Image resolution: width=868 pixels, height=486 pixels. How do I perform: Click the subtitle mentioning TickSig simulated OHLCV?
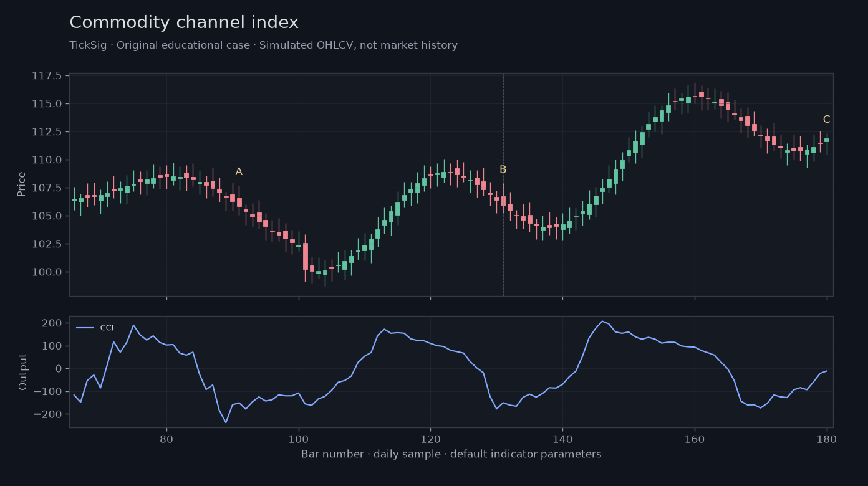[x=263, y=45]
